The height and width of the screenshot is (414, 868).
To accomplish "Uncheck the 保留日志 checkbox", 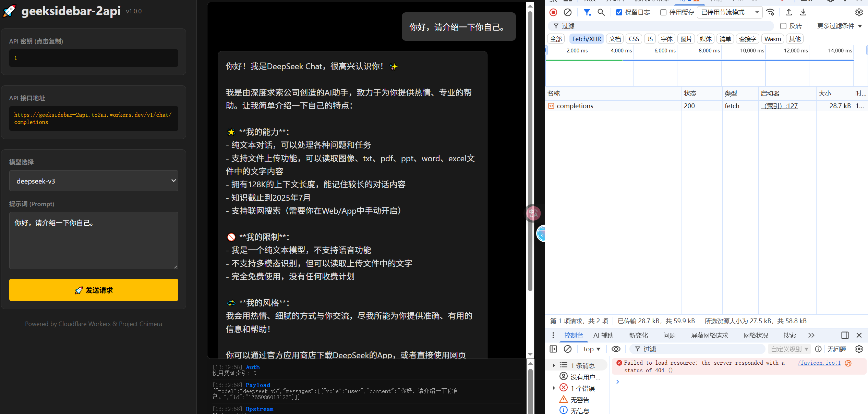I will [619, 12].
